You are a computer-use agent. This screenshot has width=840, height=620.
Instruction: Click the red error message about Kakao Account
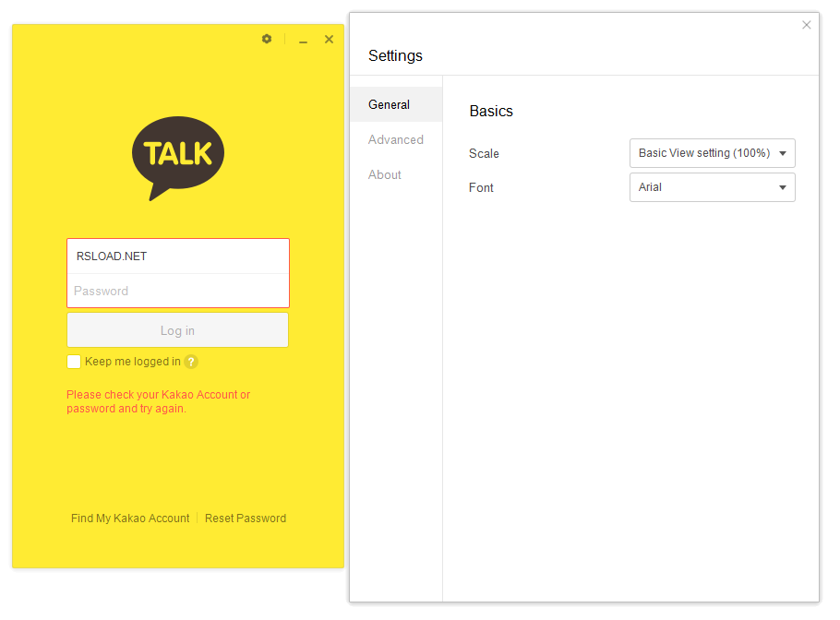click(x=158, y=401)
